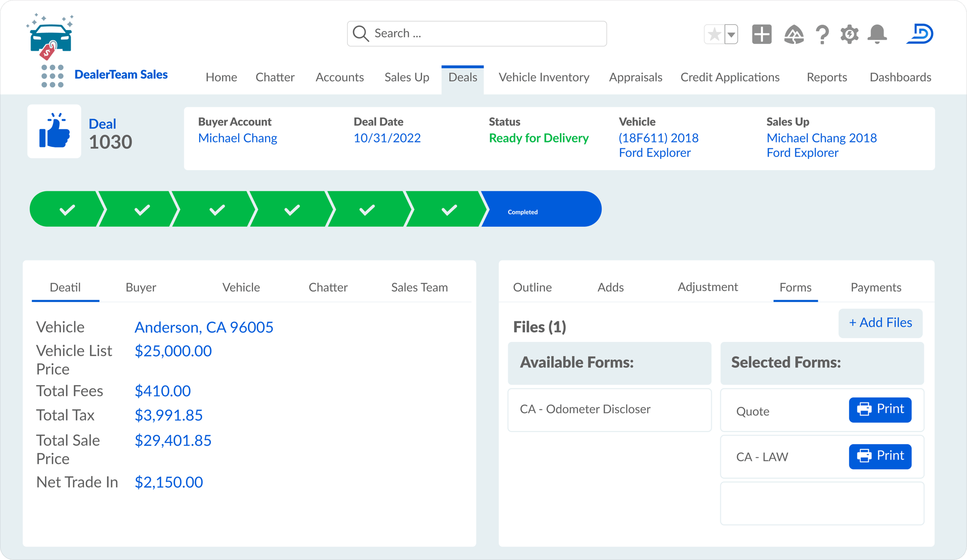Open Michael Chang buyer account link

(238, 138)
